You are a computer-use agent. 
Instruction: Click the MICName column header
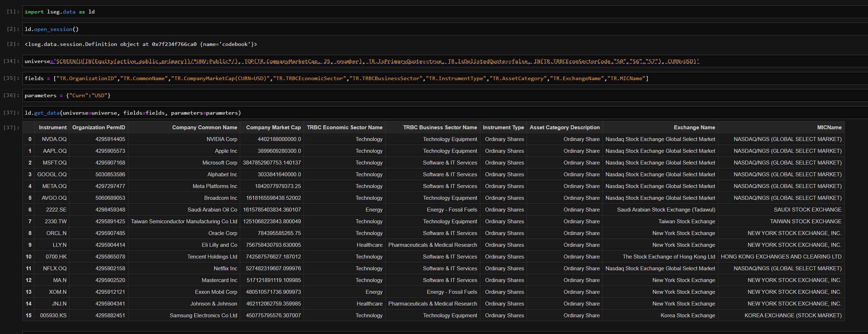(x=829, y=127)
